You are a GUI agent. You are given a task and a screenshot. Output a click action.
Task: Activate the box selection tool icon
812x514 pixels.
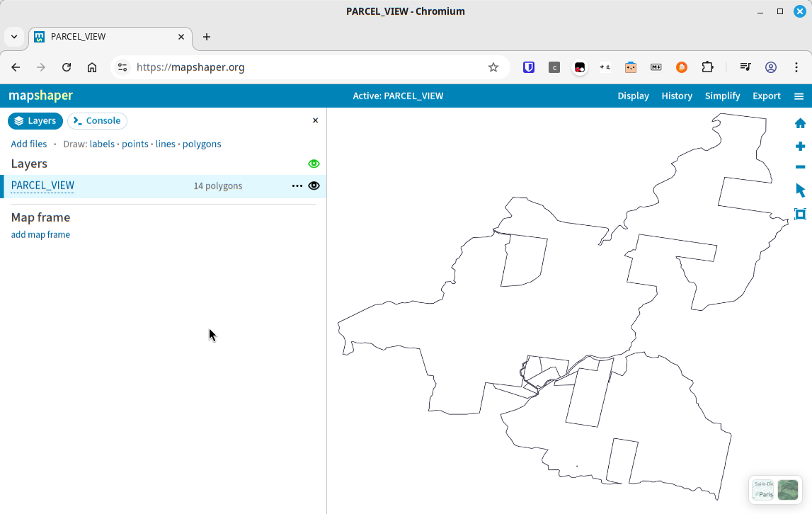[800, 214]
